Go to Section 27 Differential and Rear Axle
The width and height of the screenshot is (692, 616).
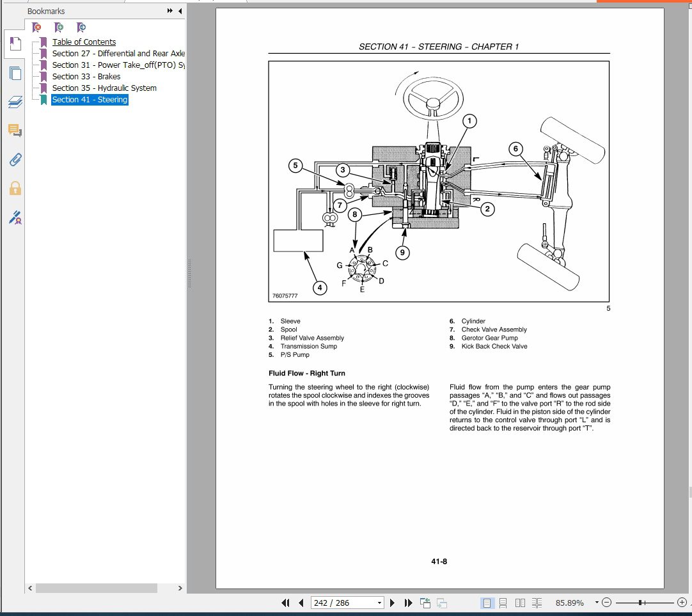click(118, 53)
